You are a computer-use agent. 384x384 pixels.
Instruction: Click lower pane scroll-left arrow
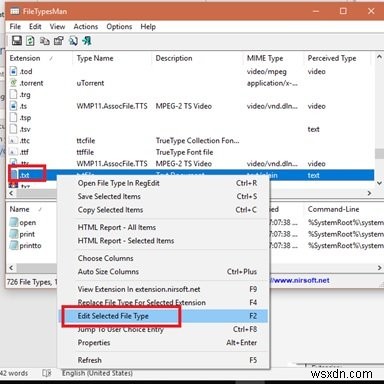11,268
